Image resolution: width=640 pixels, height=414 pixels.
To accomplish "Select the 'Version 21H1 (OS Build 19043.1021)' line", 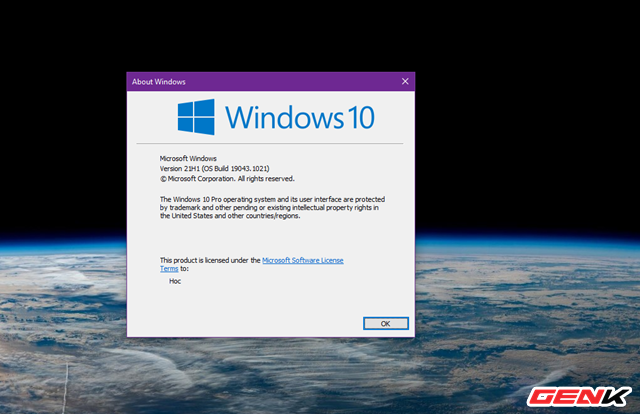I will pos(214,169).
